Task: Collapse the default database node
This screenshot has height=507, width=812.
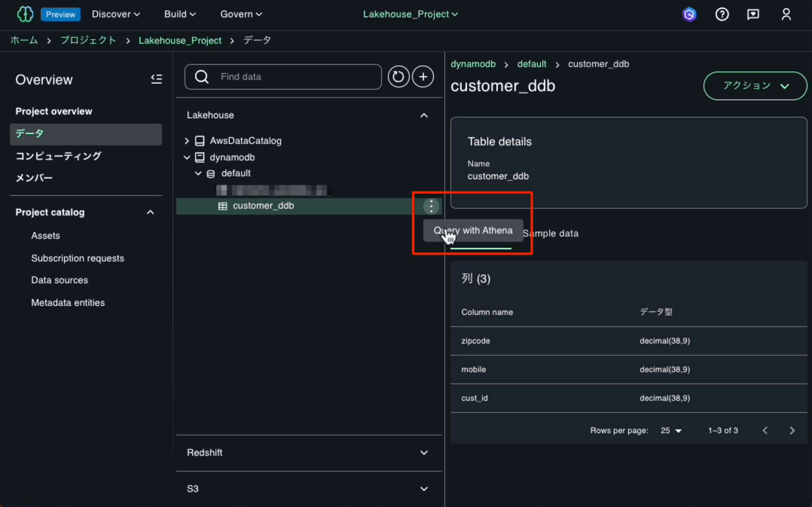Action: [198, 173]
